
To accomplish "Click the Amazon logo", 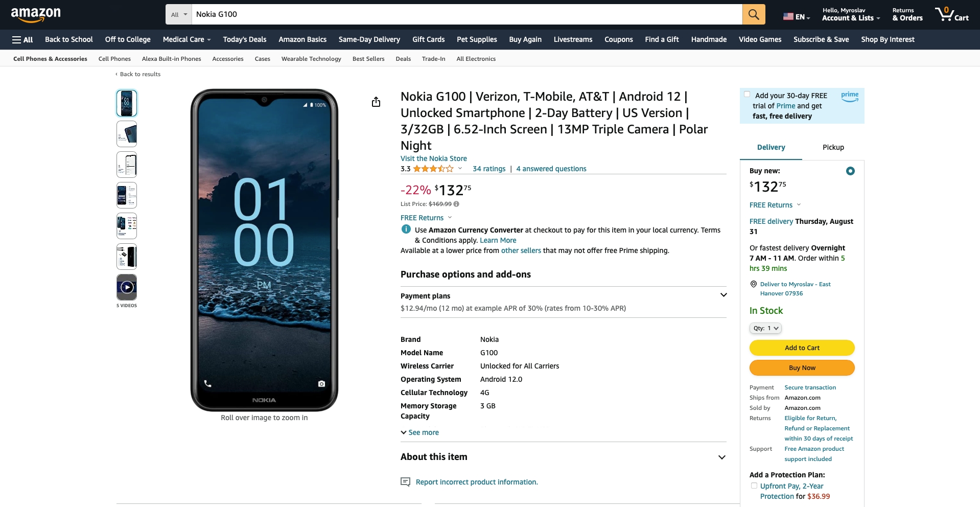I will pyautogui.click(x=36, y=14).
